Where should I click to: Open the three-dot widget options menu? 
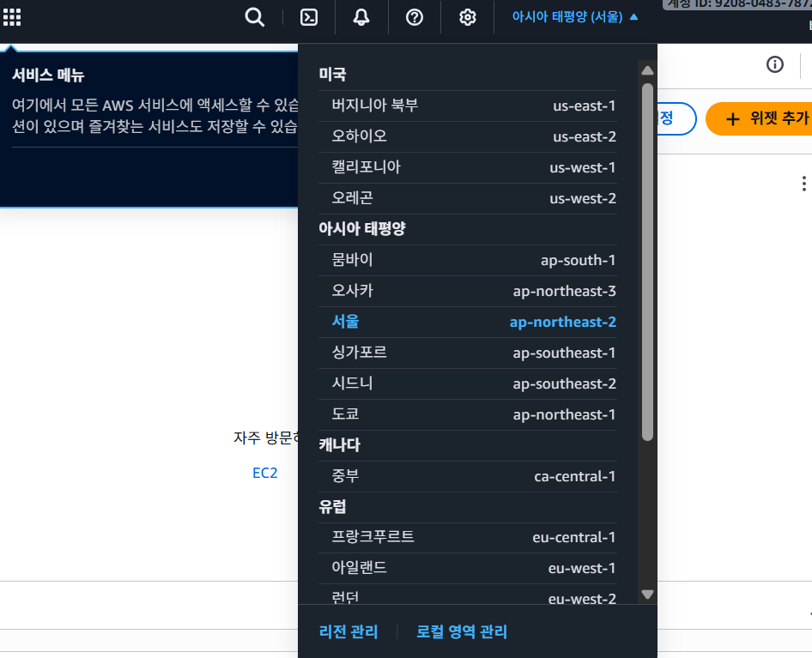[x=803, y=184]
